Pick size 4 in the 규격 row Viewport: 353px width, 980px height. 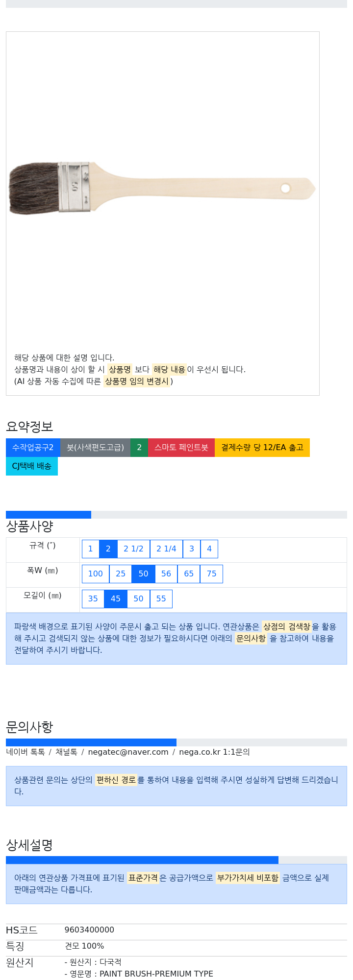coord(209,549)
